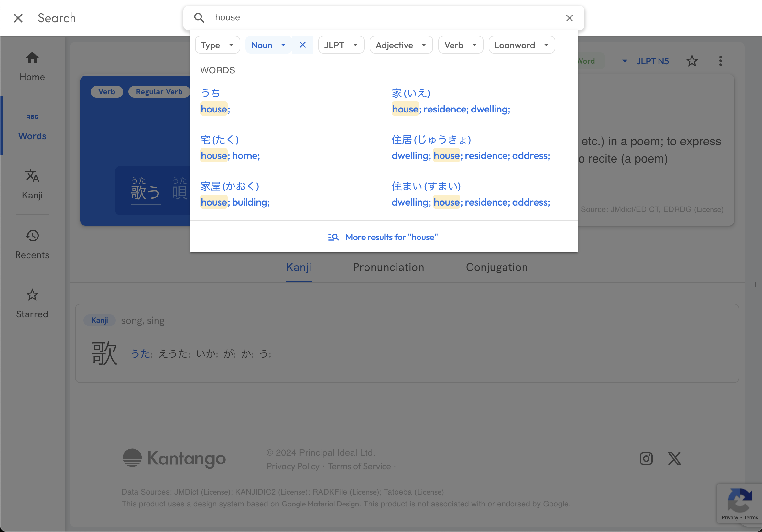The width and height of the screenshot is (762, 532).
Task: Click the search magnifier icon
Action: tap(199, 17)
